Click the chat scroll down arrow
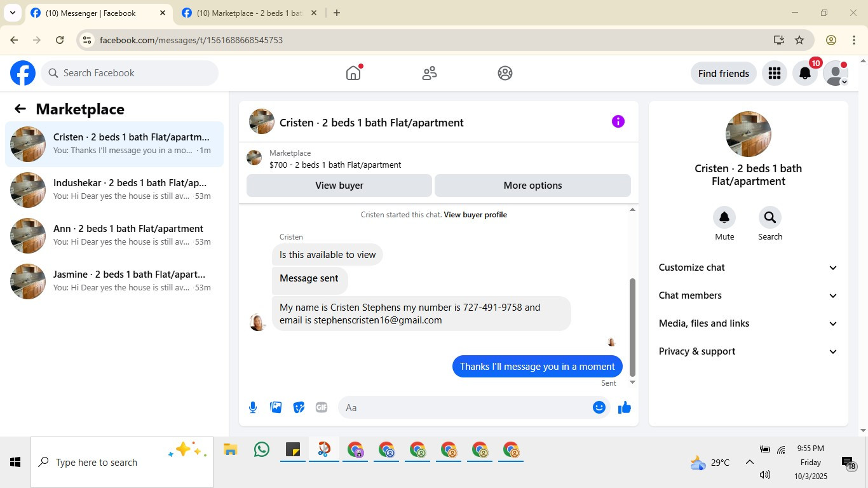Image resolution: width=868 pixels, height=488 pixels. (x=632, y=383)
